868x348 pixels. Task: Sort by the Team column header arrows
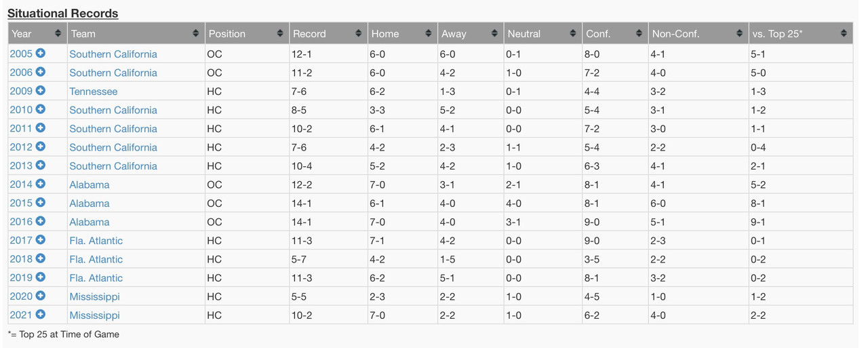(x=195, y=33)
